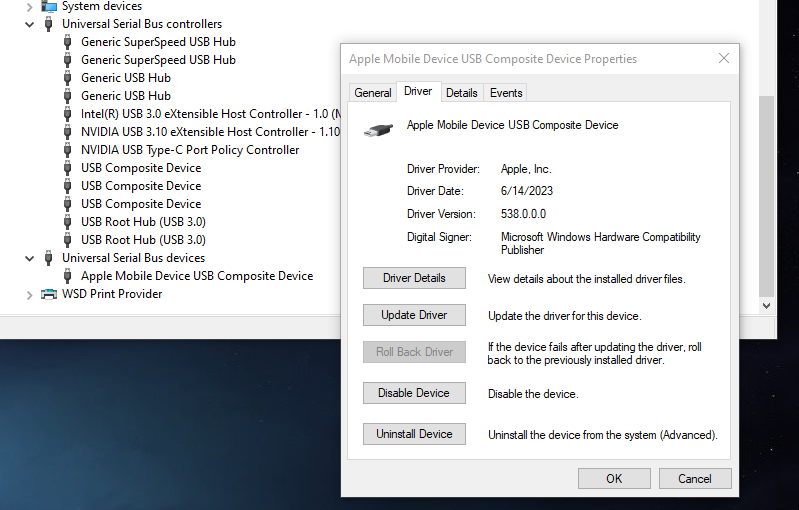Open the Details tab
This screenshot has height=510, width=799.
(462, 93)
